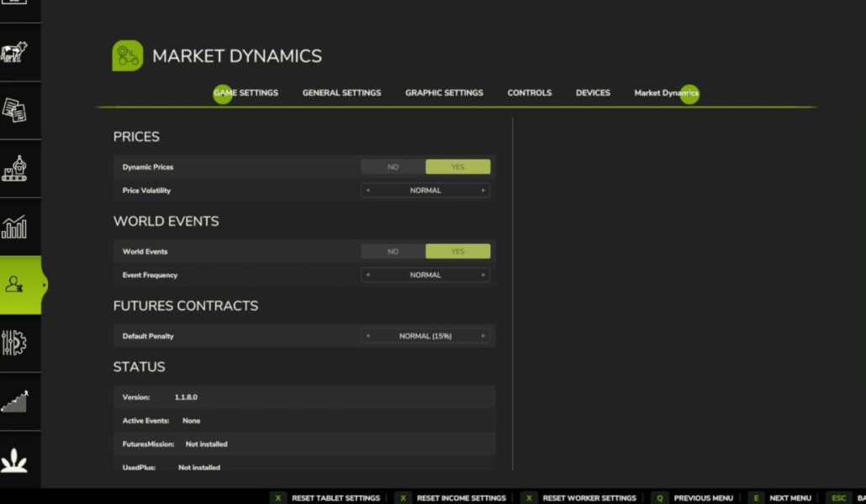Open the crop plant sidebar icon

pyautogui.click(x=14, y=459)
